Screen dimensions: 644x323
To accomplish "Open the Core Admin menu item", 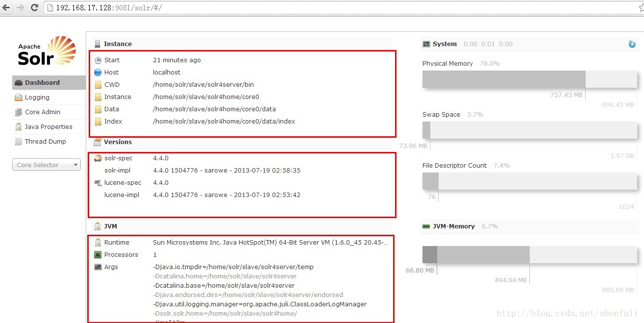I will [x=49, y=112].
